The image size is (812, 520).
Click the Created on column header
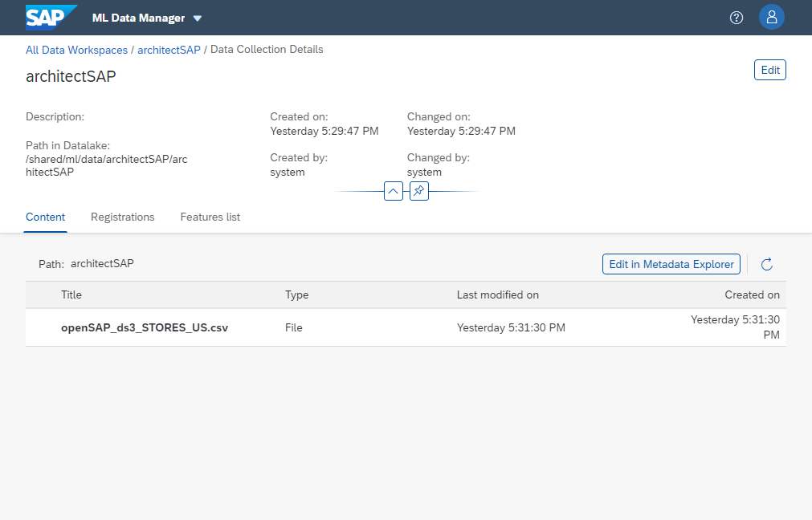tap(752, 295)
